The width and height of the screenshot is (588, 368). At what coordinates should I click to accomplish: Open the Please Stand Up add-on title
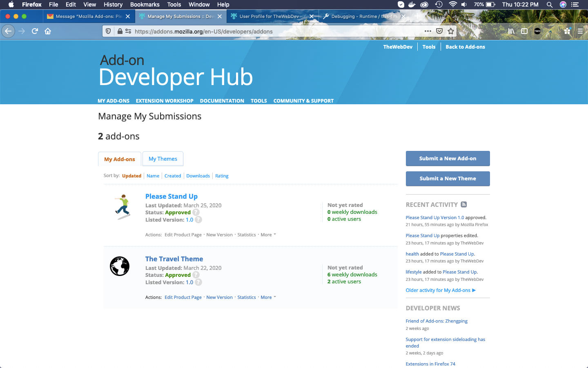tap(171, 196)
